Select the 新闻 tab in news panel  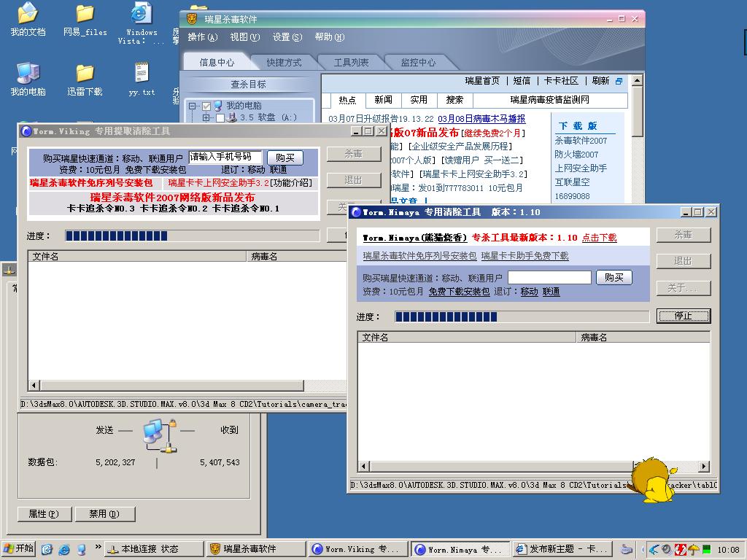point(383,99)
